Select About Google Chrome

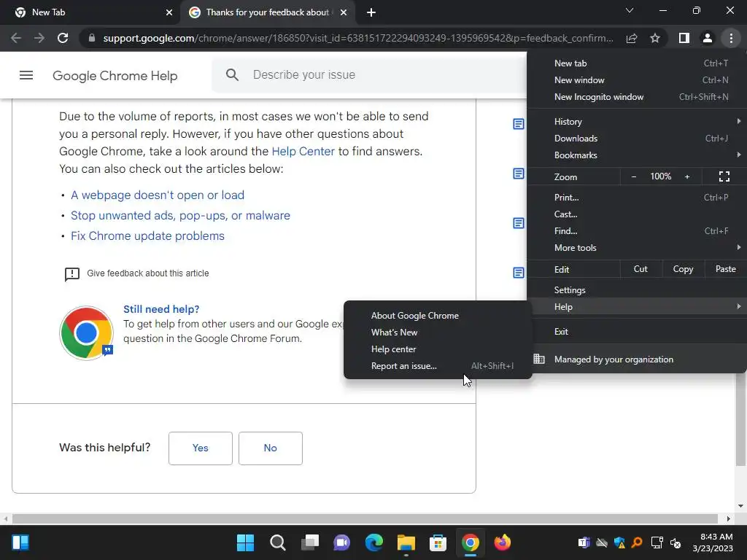438,316
